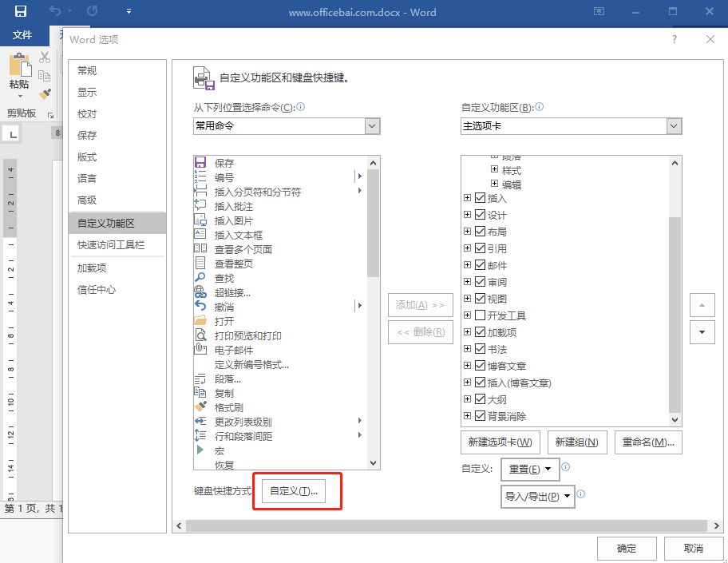Click keyboard shortcuts 自定义(T)... button
The height and width of the screenshot is (563, 728).
click(294, 491)
